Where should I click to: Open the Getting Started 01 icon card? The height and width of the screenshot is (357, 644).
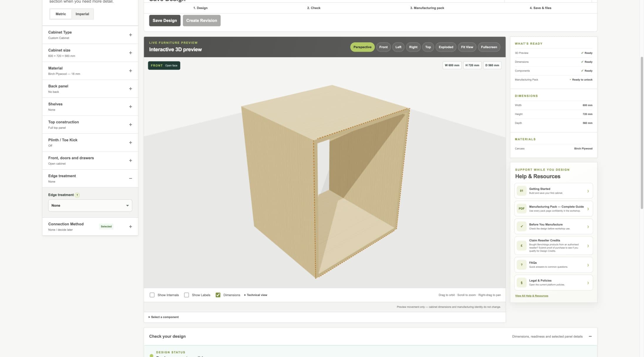[521, 191]
